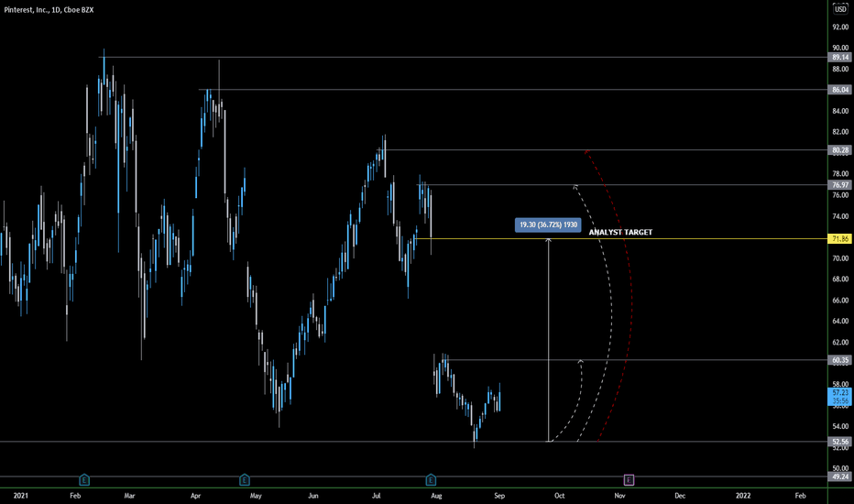Click the Aug label on time axis
854x504 pixels.
[x=436, y=496]
